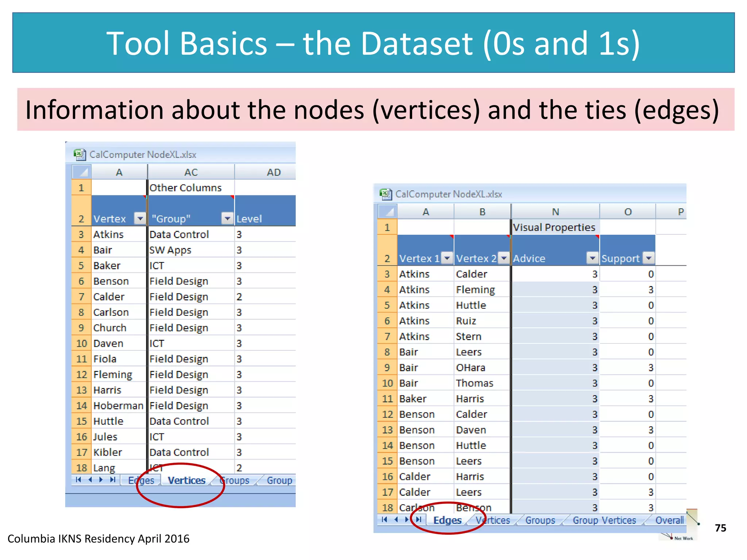Open the "Group" column filter dropdown

227,218
